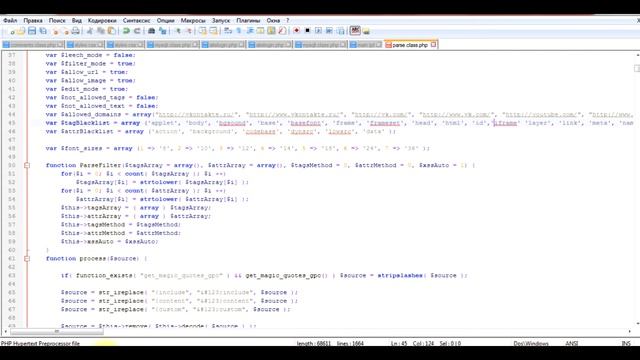Click the Cut scissors icon

coord(89,31)
